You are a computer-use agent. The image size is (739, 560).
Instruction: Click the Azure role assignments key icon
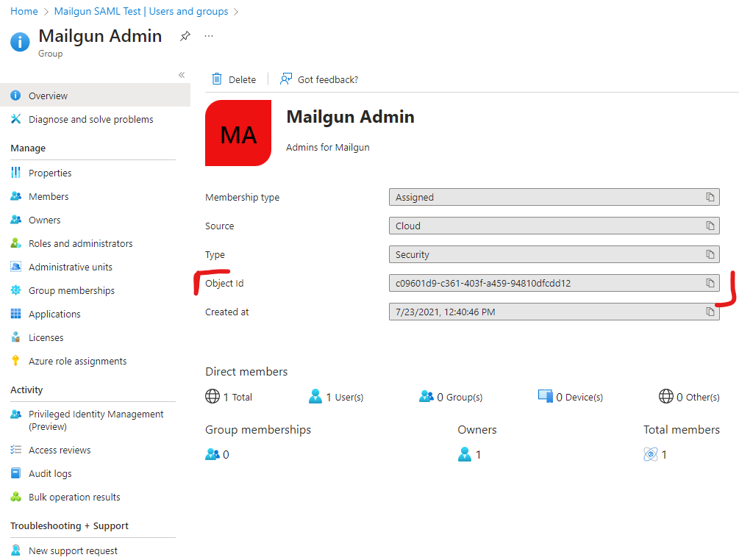coord(15,361)
